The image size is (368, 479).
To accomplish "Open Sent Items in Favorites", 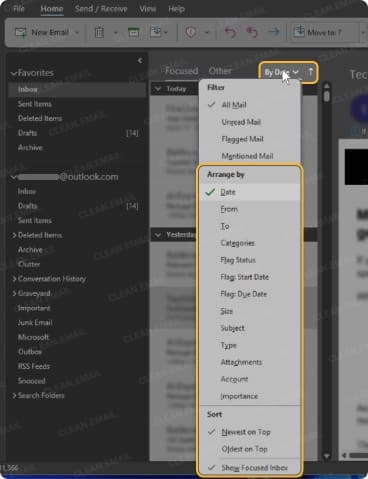I will pos(35,104).
